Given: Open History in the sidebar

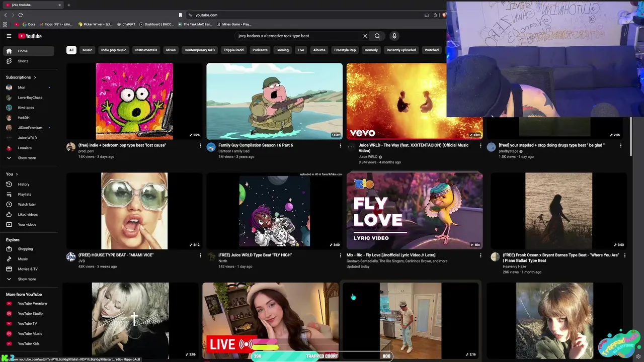Looking at the screenshot, I should 28,184.
